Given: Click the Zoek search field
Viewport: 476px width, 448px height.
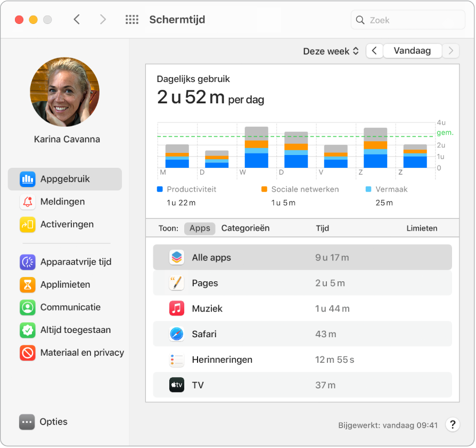Looking at the screenshot, I should [408, 20].
